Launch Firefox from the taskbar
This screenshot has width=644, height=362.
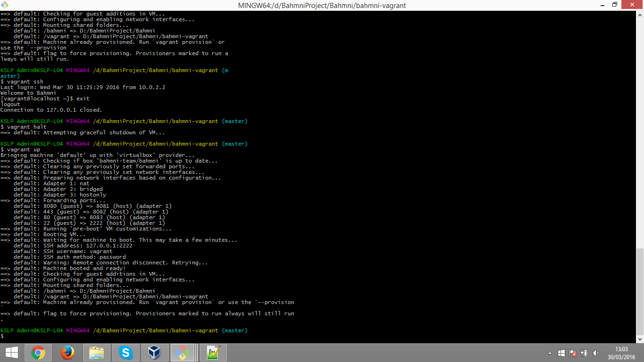tap(67, 353)
